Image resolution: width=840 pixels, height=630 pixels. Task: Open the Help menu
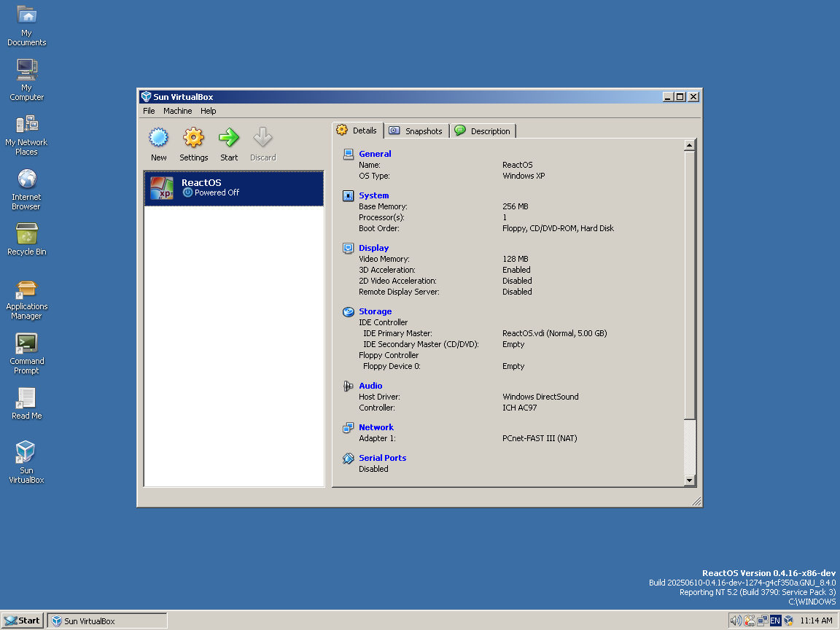209,111
